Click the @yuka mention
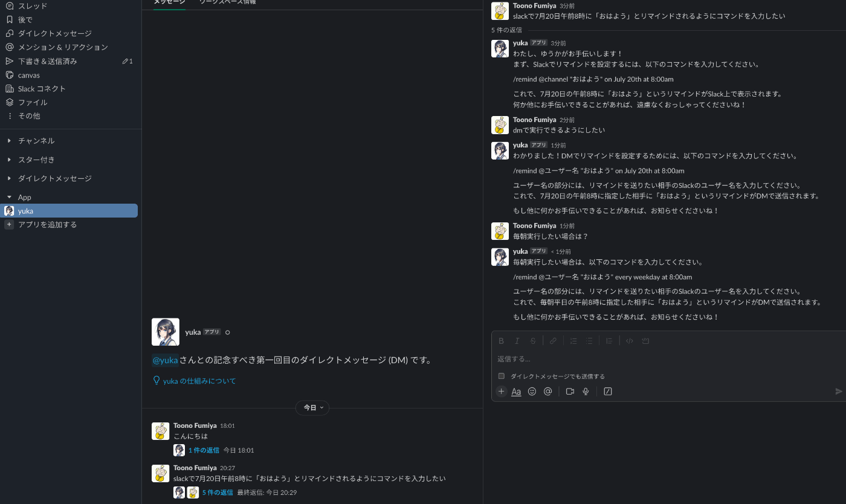 tap(165, 360)
